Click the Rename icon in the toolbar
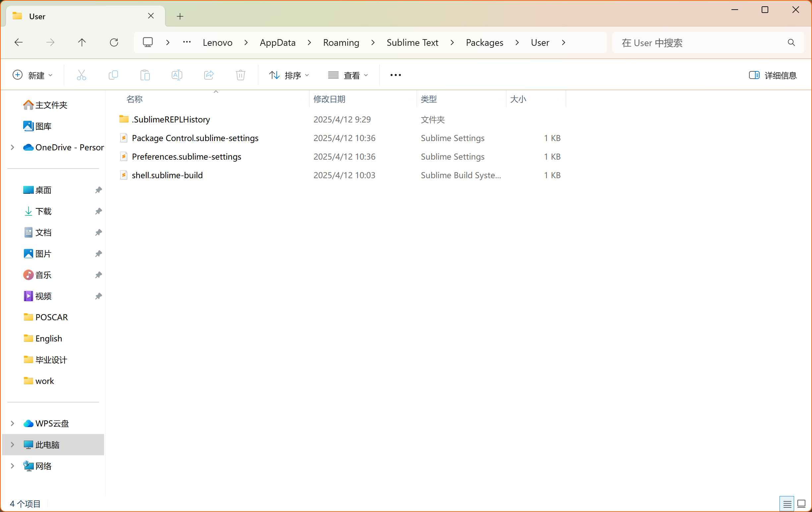 pyautogui.click(x=177, y=75)
